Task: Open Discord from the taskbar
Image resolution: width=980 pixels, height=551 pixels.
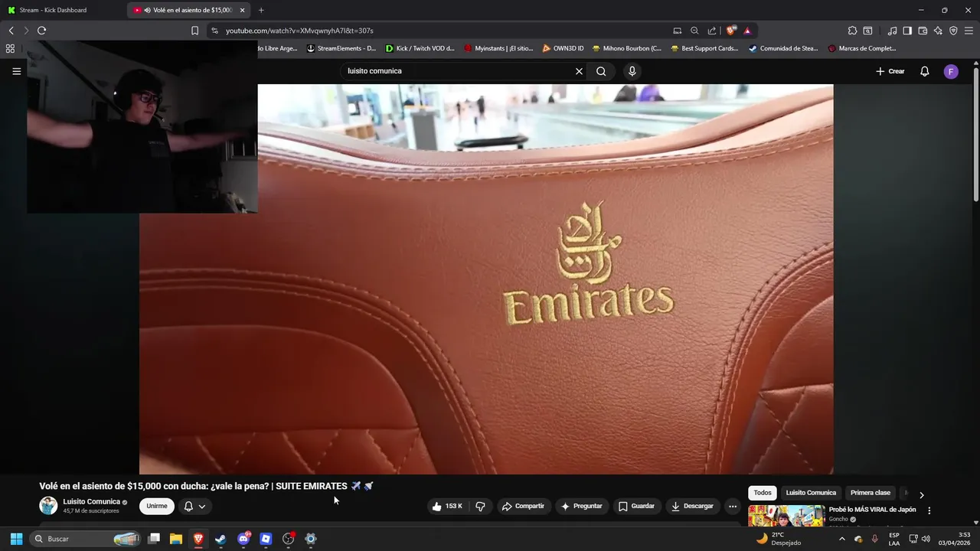Action: coord(243,539)
